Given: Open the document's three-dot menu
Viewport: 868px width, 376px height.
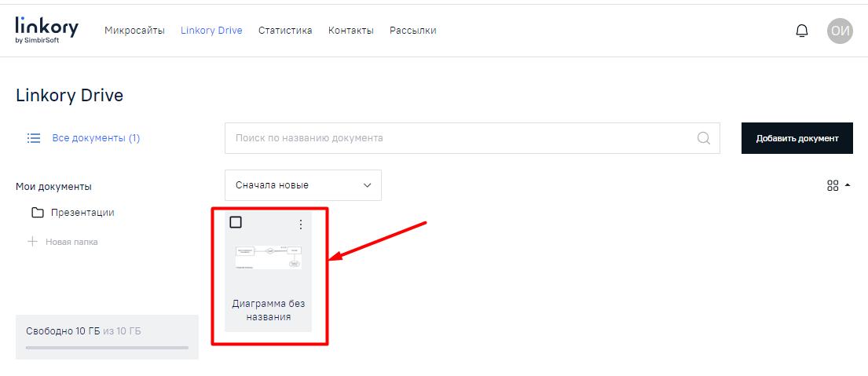Looking at the screenshot, I should [x=300, y=225].
